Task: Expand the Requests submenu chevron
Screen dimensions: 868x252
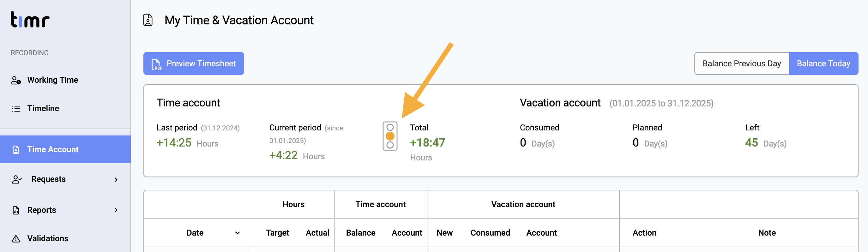Action: point(116,180)
